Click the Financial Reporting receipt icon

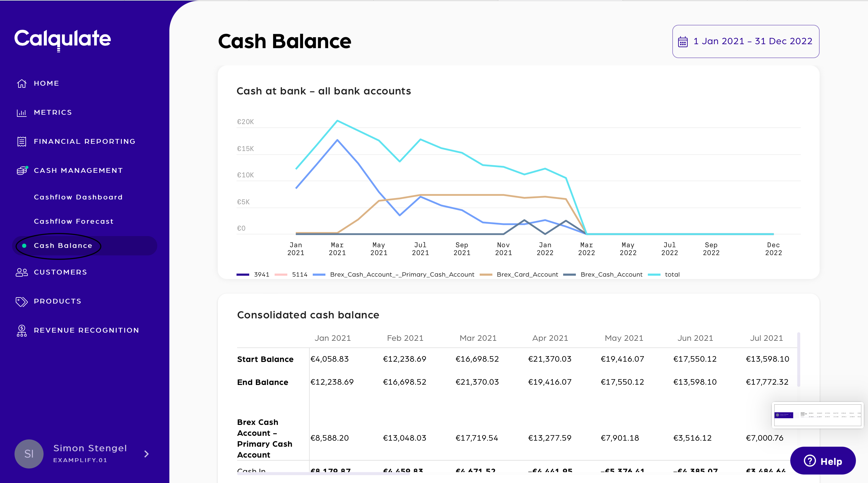(x=21, y=142)
